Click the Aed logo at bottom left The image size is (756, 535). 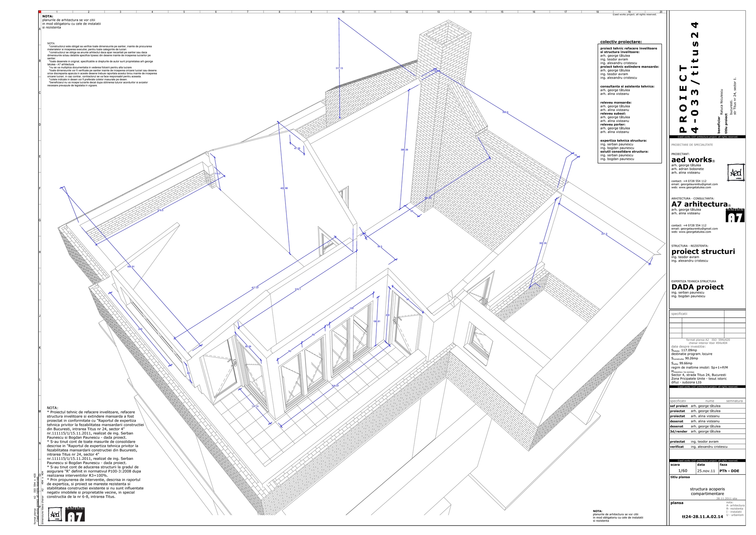[55, 515]
